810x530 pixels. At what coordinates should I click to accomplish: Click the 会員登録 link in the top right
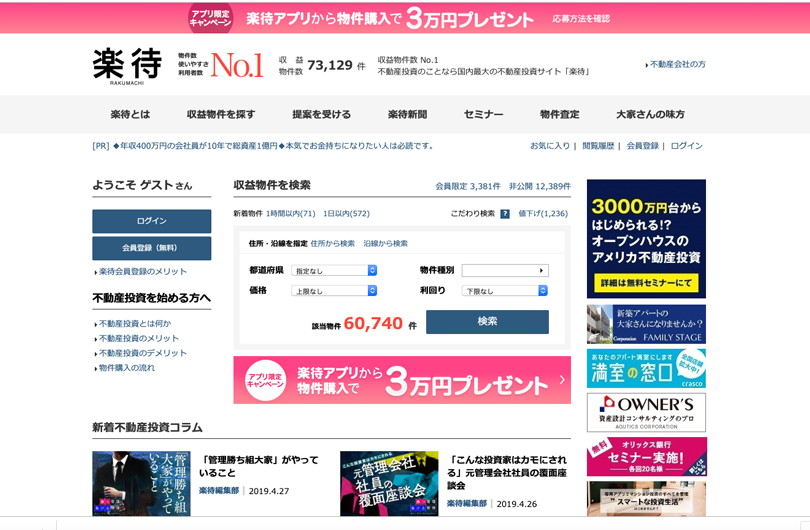tap(643, 146)
